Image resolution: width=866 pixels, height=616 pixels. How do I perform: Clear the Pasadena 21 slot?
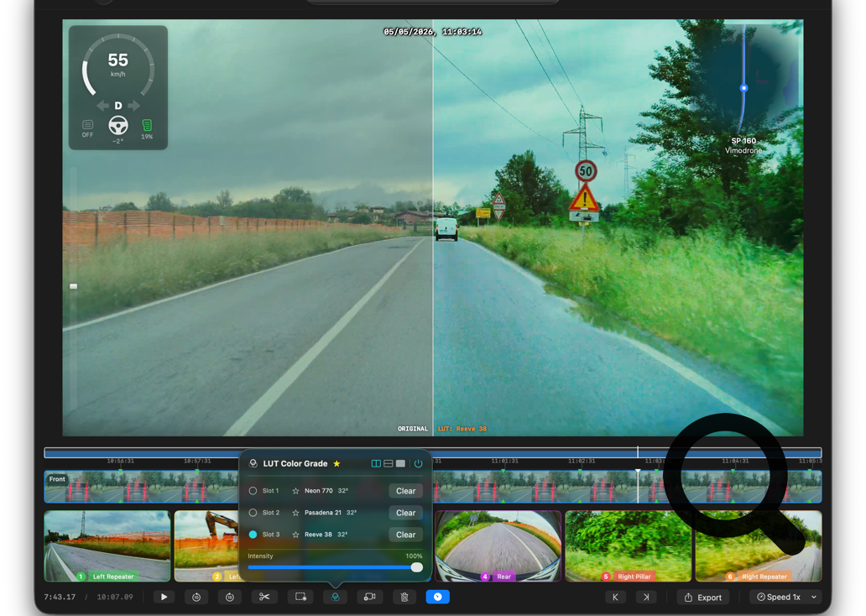click(x=405, y=513)
